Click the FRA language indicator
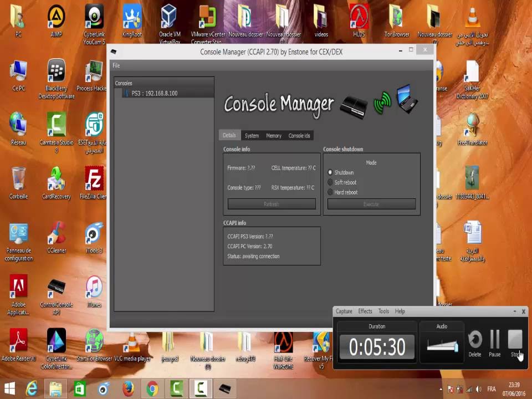This screenshot has width=532, height=399. click(492, 389)
